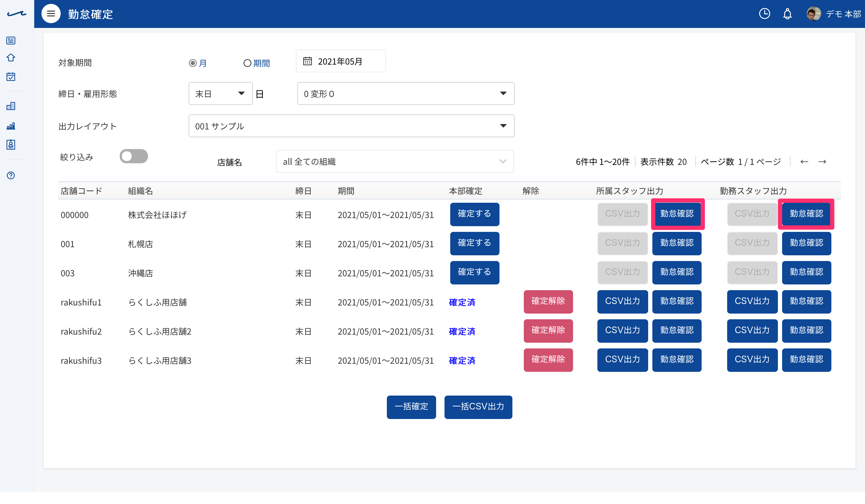Click the calendar icon in month field
The image size is (865, 504).
(x=307, y=61)
